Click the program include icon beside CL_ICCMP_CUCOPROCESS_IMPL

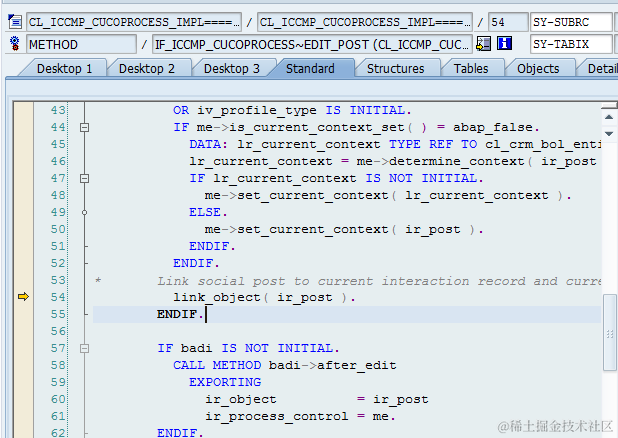(x=15, y=22)
